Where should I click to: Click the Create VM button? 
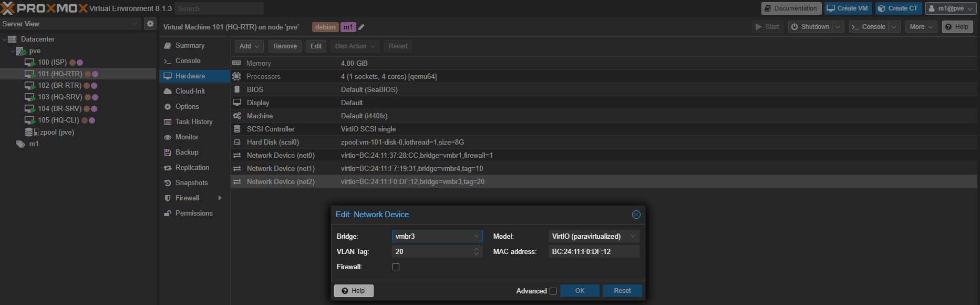848,8
